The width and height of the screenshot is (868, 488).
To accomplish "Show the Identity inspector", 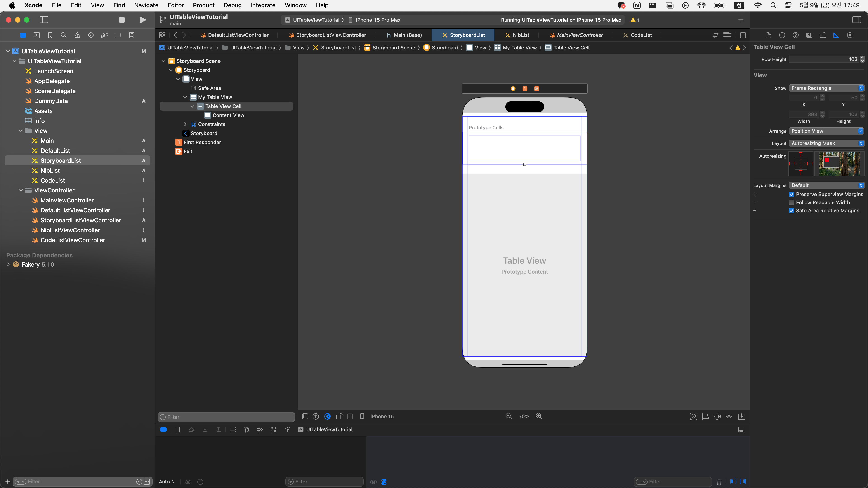I will coord(809,35).
